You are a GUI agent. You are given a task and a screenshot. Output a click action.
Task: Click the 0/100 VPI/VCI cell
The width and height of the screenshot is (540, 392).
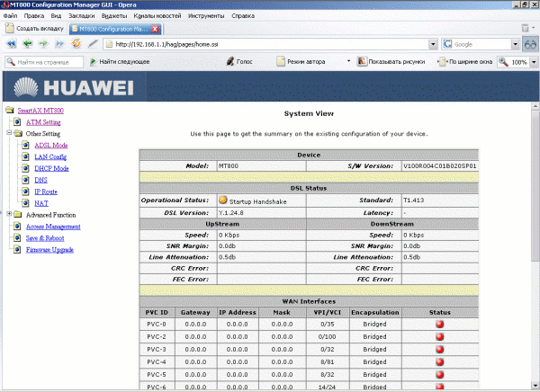pyautogui.click(x=328, y=337)
